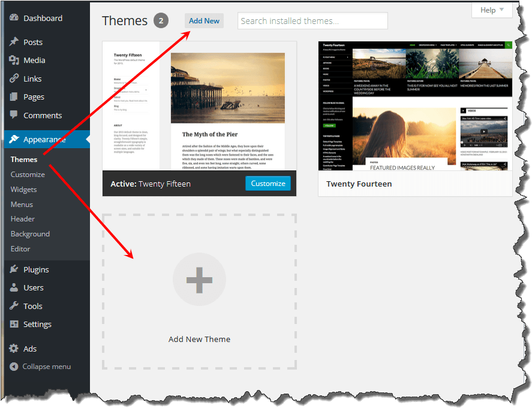The width and height of the screenshot is (532, 408).
Task: Open the Dashboard via its gauge icon
Action: [13, 17]
